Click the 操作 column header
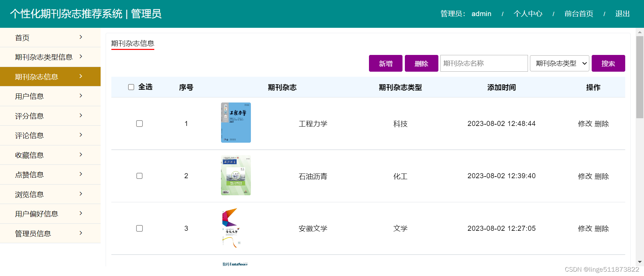644x276 pixels. (x=593, y=87)
